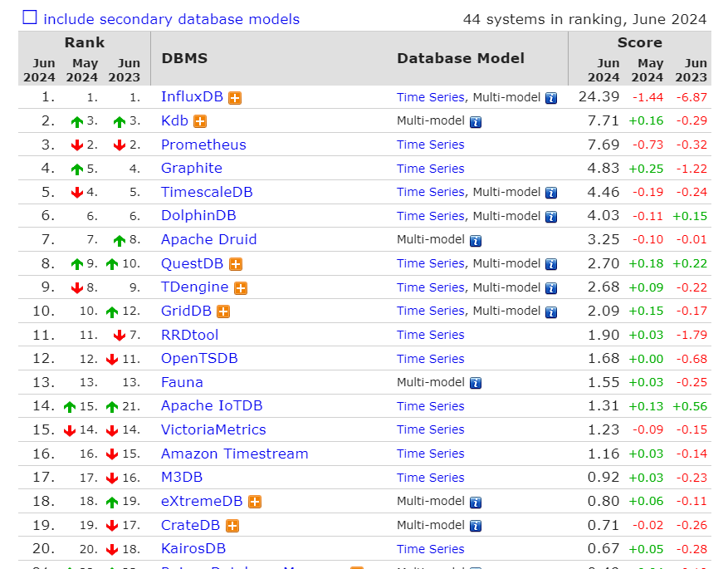
Task: Enable include secondary database models checkbox
Action: coord(30,17)
